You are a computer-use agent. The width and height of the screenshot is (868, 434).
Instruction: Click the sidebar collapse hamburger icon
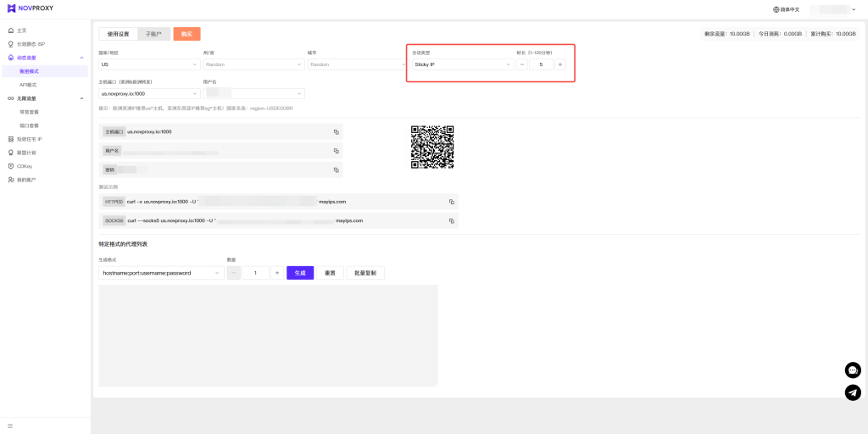[10, 425]
